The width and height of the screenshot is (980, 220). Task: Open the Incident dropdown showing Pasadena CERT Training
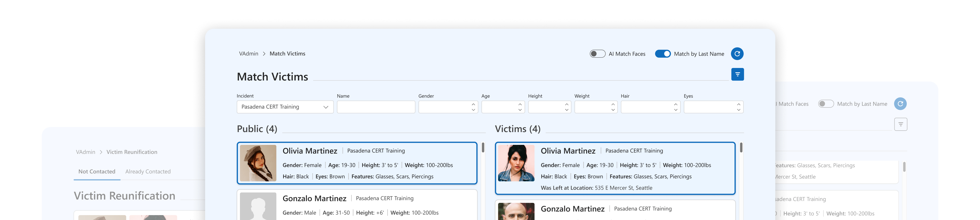tap(285, 107)
